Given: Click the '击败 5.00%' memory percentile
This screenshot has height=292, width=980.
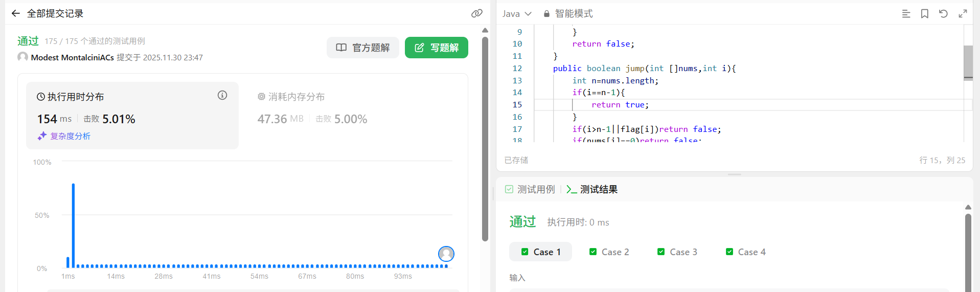Looking at the screenshot, I should click(x=341, y=119).
